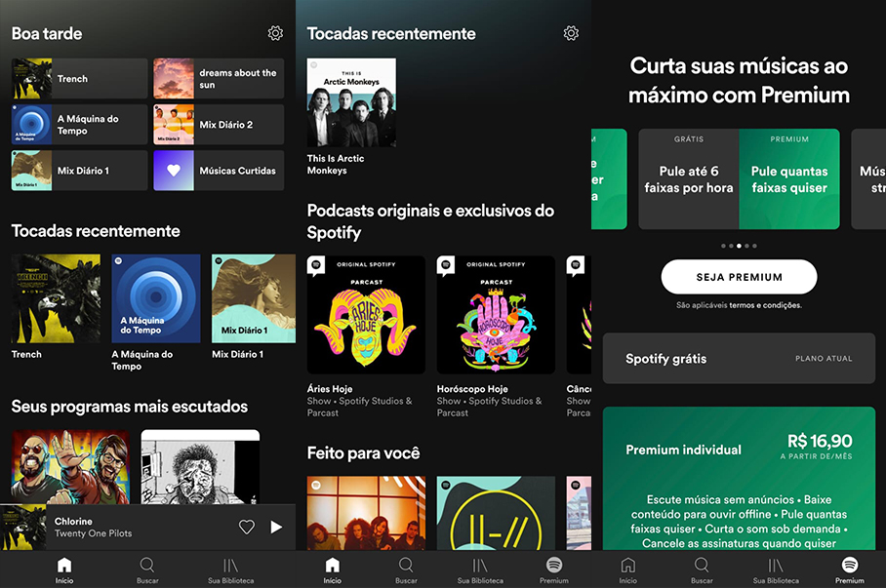Image resolution: width=886 pixels, height=588 pixels.
Task: Open Chlorine track title in mini player
Action: (x=73, y=521)
